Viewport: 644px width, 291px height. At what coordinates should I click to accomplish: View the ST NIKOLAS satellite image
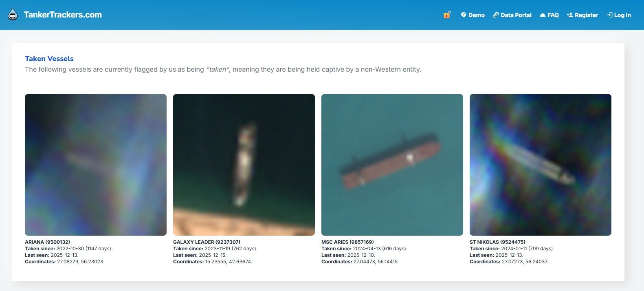point(541,165)
